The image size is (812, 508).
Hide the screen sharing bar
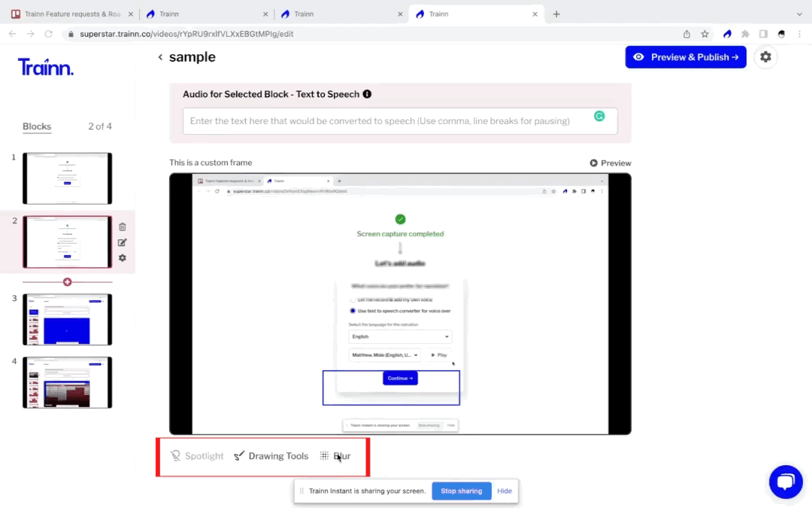[x=504, y=491]
